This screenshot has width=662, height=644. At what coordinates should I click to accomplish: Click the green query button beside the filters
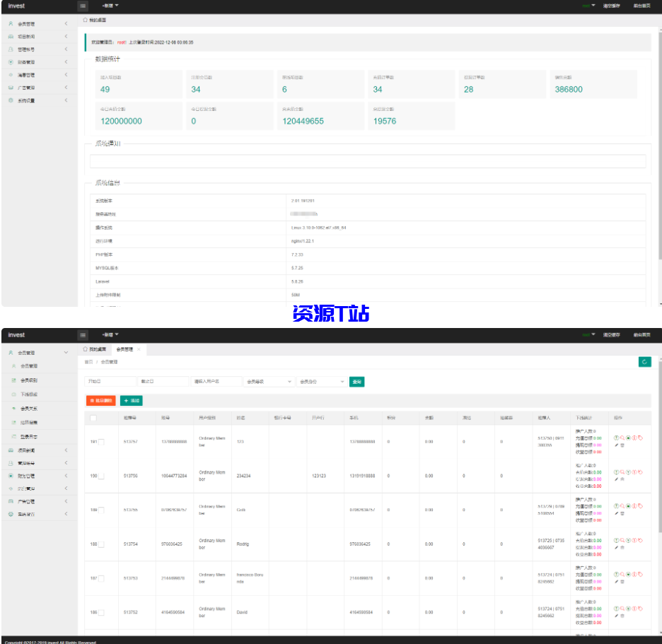(357, 382)
